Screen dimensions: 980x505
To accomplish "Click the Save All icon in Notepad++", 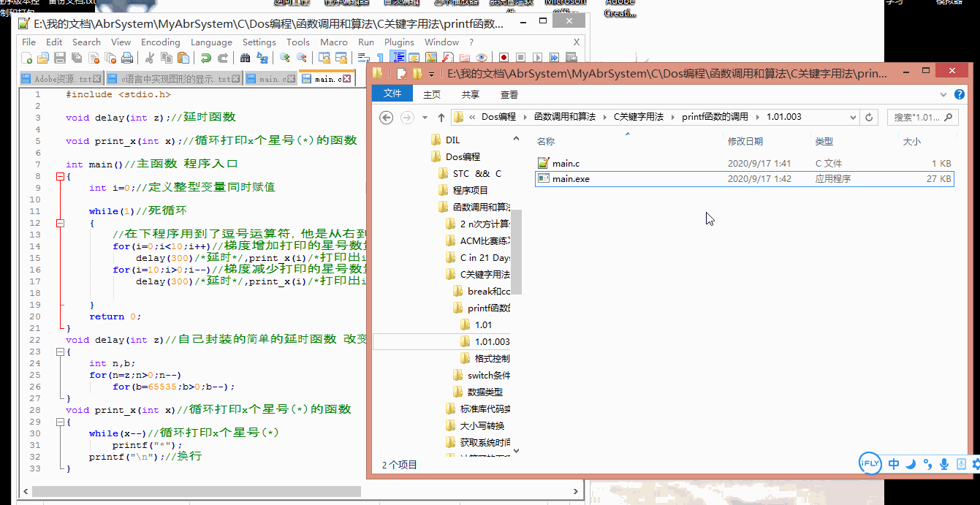I will (77, 58).
